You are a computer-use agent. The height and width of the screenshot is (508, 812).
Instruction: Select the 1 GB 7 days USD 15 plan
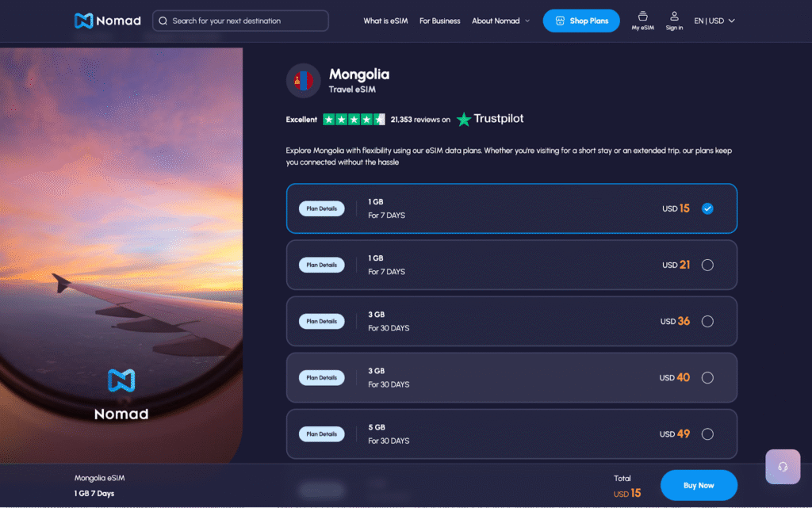point(511,208)
